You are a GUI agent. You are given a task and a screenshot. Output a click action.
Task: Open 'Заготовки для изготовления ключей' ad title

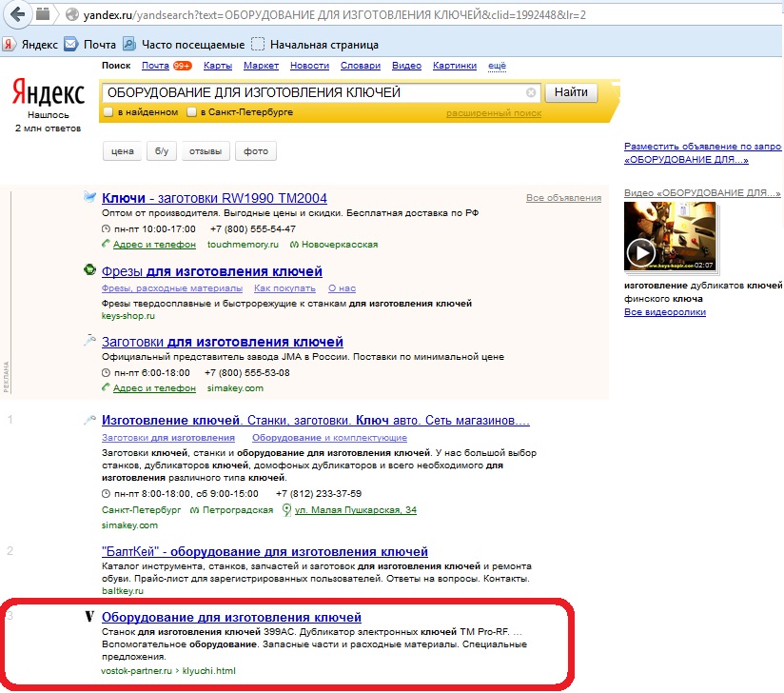222,342
